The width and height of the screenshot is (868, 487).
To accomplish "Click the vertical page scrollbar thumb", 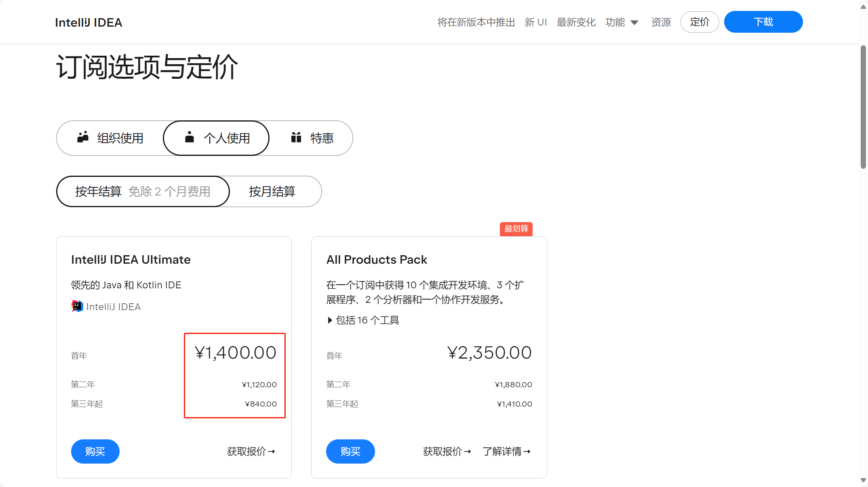I will tap(863, 107).
